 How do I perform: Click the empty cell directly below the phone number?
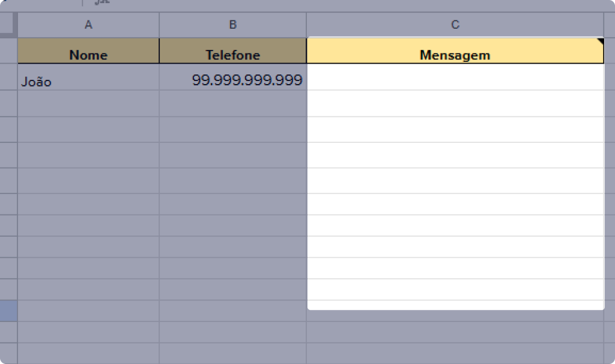pyautogui.click(x=232, y=103)
